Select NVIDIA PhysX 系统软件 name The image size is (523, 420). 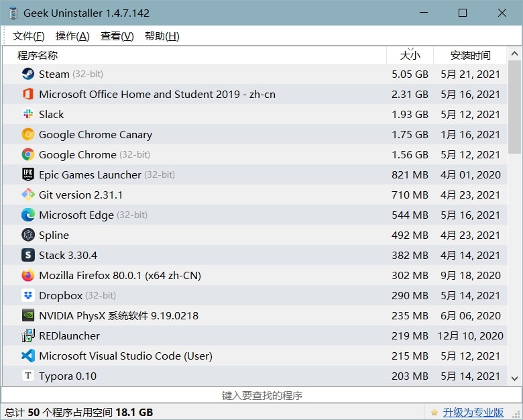tap(119, 315)
